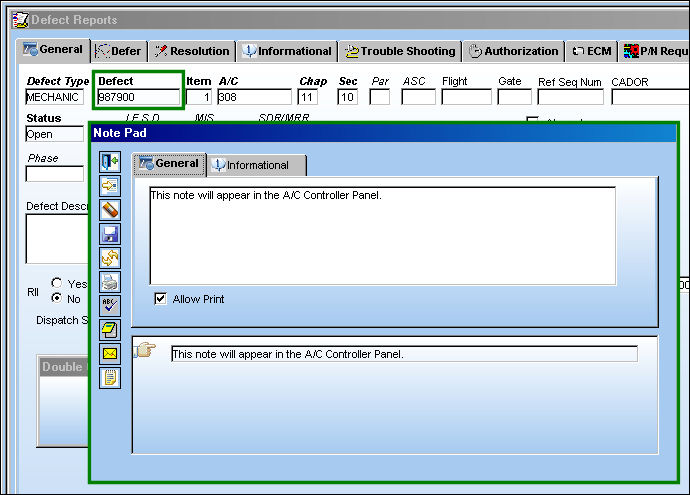This screenshot has height=495, width=690.
Task: Select the RII Yes radio button
Action: [x=56, y=283]
